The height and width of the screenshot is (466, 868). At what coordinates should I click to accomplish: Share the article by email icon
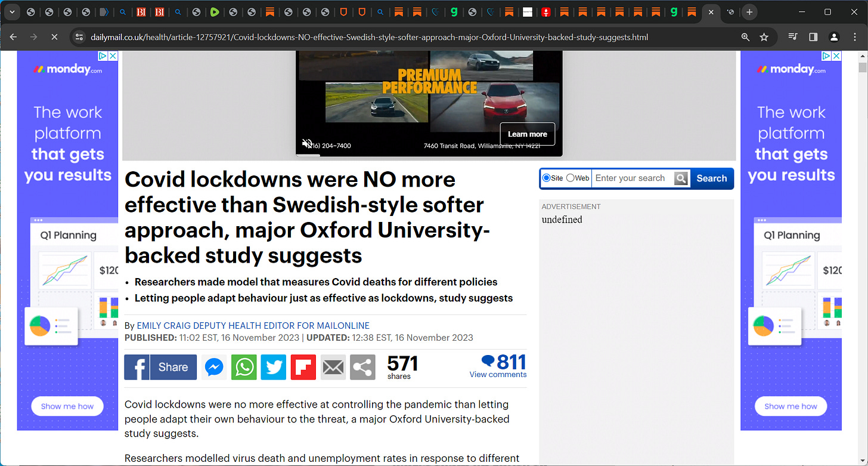pos(333,368)
